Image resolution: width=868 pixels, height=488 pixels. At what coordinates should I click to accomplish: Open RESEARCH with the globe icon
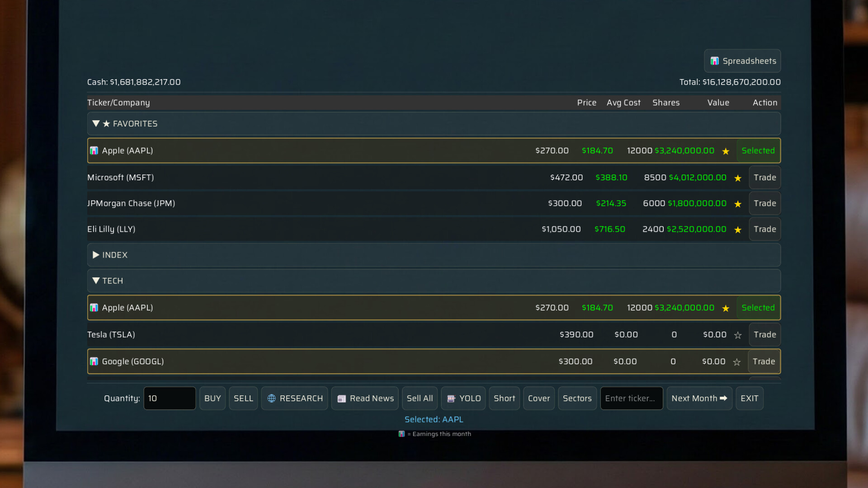click(294, 398)
